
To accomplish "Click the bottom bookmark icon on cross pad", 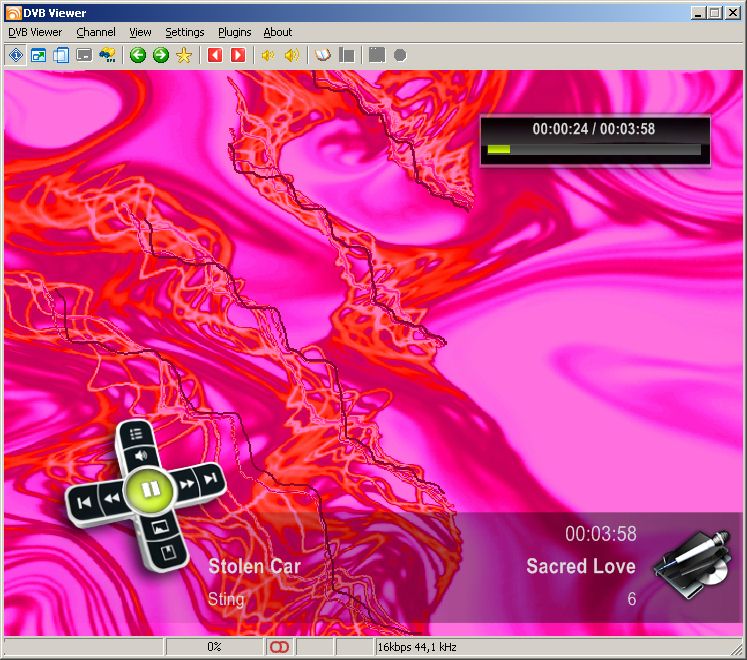I will [168, 553].
